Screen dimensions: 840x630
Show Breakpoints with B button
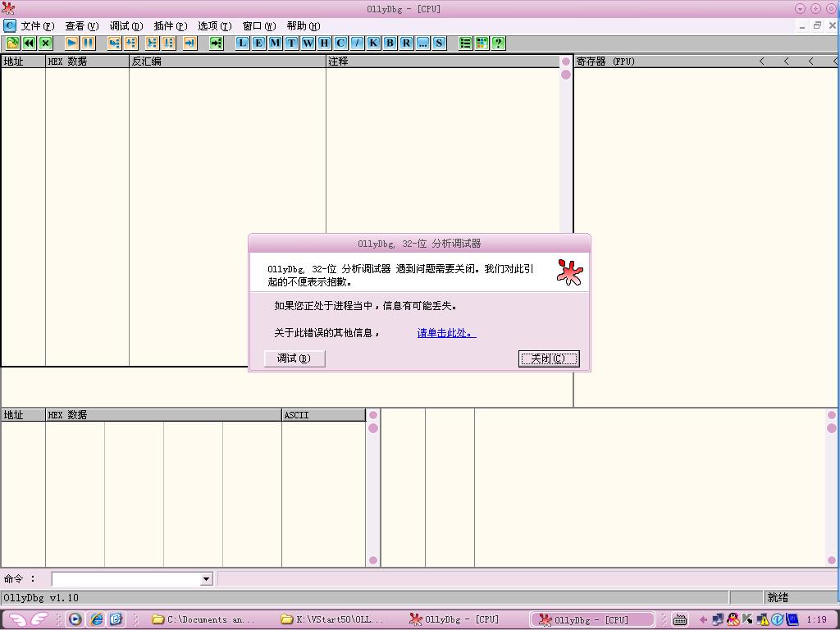pos(390,43)
